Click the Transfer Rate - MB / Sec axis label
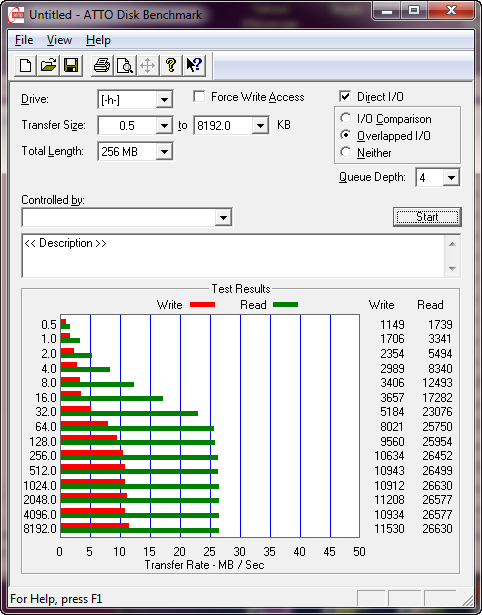 (x=205, y=565)
